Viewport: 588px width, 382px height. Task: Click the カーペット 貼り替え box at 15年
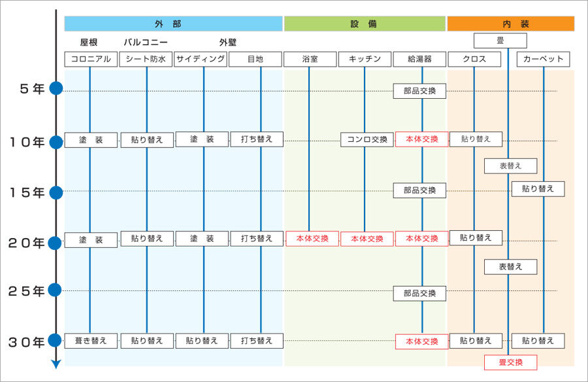click(x=538, y=188)
